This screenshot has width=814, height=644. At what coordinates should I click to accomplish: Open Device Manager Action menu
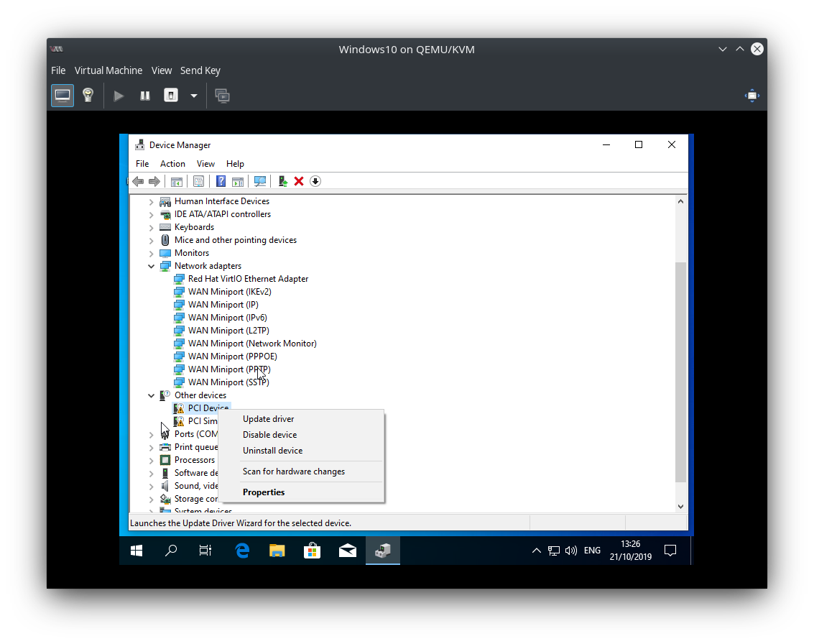pos(172,164)
